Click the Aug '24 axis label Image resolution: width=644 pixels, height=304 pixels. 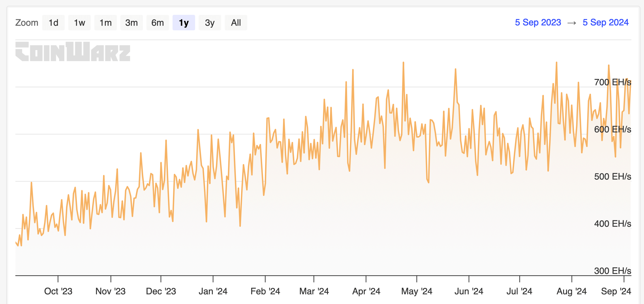coord(572,291)
